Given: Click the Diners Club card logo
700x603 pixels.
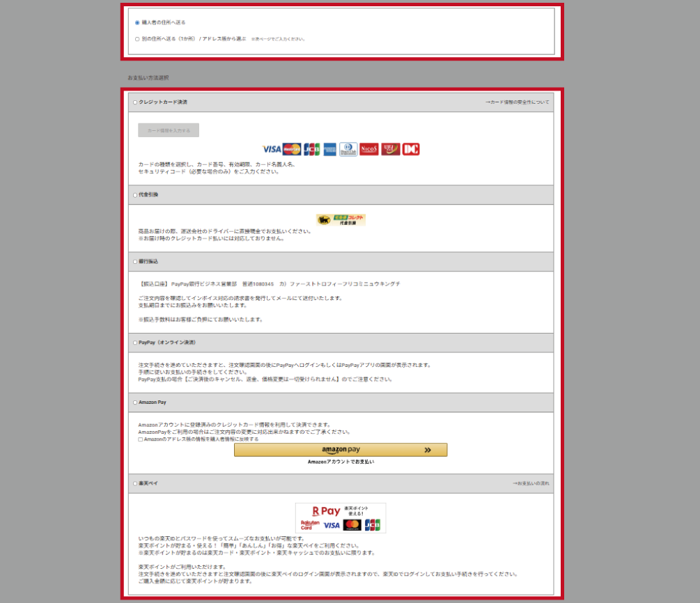Looking at the screenshot, I should (x=348, y=149).
